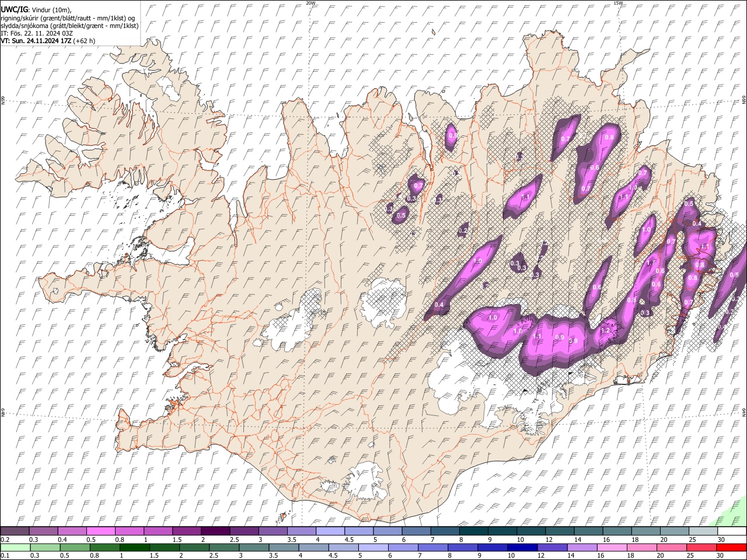Click the '0.2' label under the purple legend

click(4, 539)
